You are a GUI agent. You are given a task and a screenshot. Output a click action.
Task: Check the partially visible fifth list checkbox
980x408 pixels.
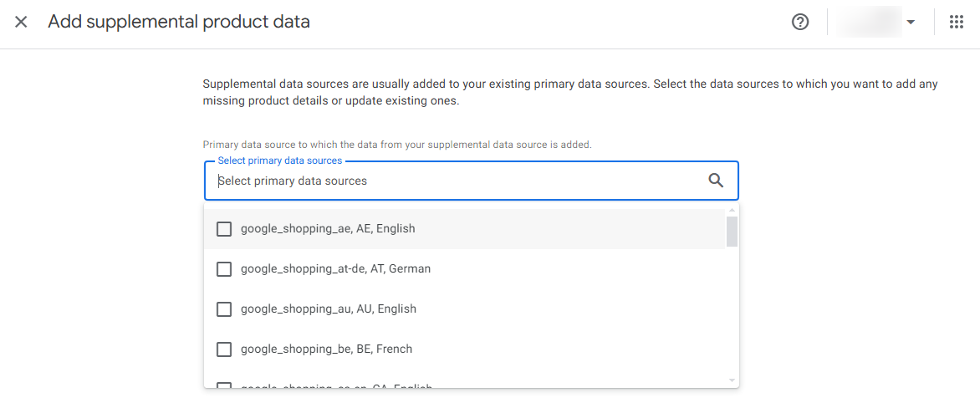(x=224, y=386)
